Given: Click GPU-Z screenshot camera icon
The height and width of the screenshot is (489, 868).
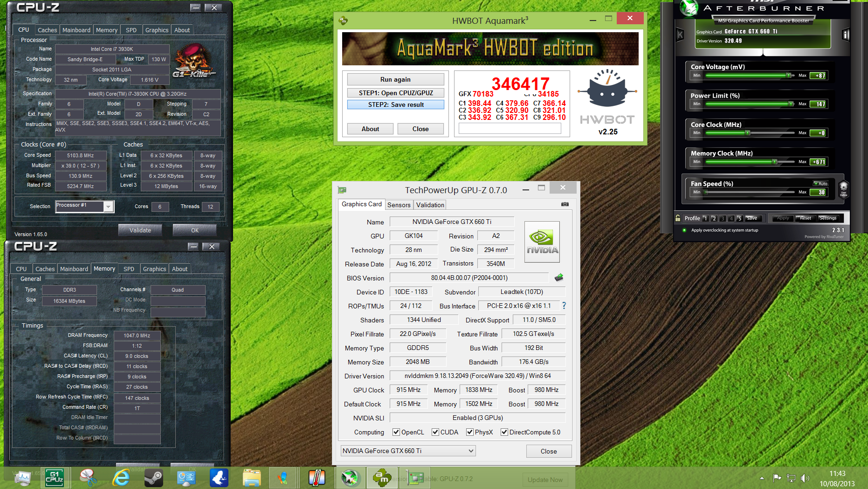Looking at the screenshot, I should pyautogui.click(x=565, y=204).
